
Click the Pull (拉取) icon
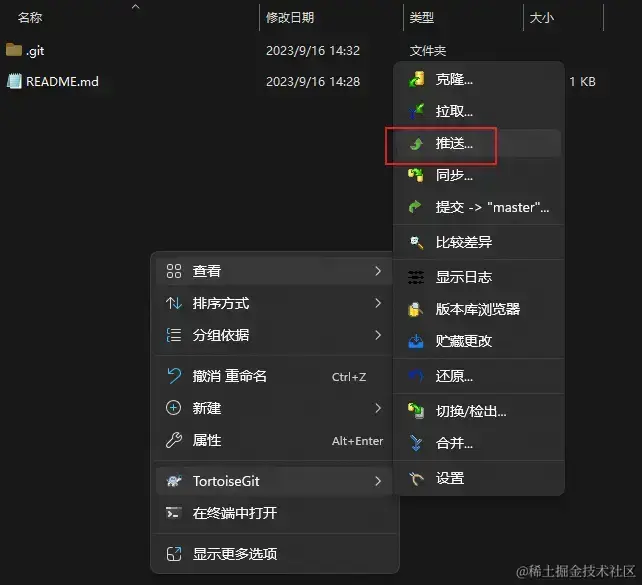pos(416,111)
